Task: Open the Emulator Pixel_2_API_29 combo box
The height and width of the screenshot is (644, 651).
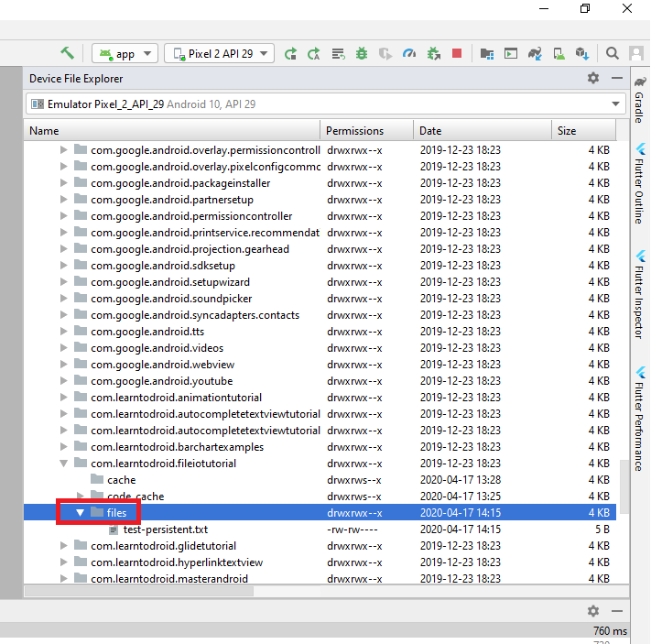Action: [x=325, y=104]
